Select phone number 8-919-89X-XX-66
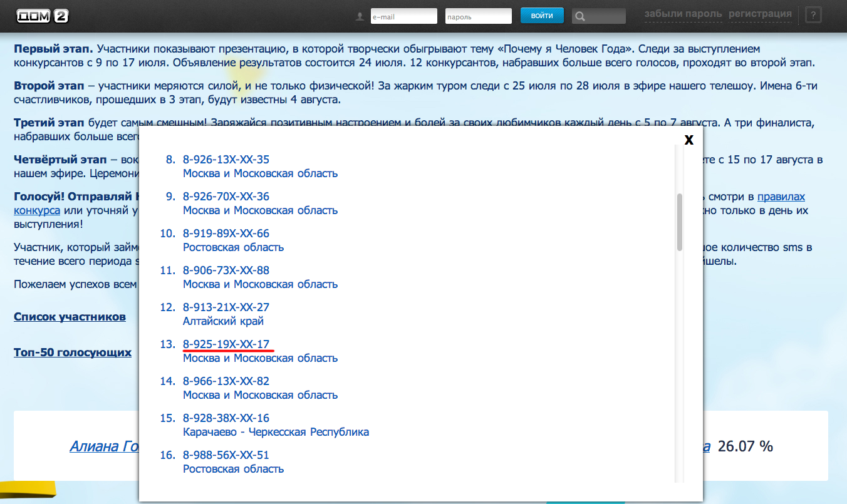The width and height of the screenshot is (847, 504). click(226, 234)
